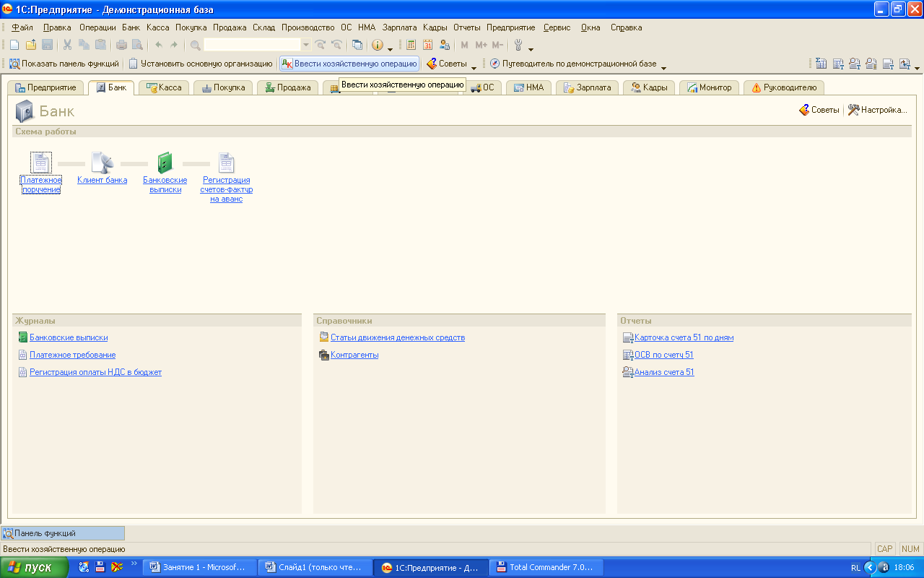Switch to the НМА tab

(528, 87)
